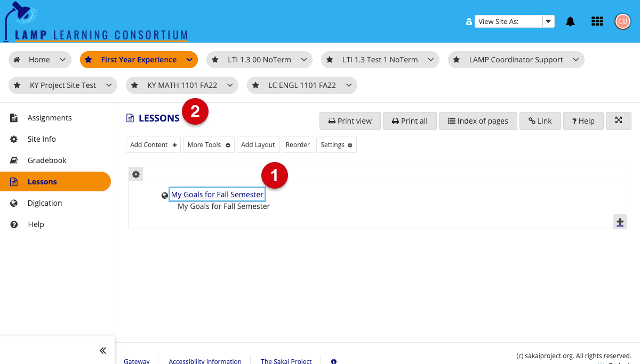Screen dimensions: 640x364
Task: Open the View Site As dropdown
Action: pos(514,21)
